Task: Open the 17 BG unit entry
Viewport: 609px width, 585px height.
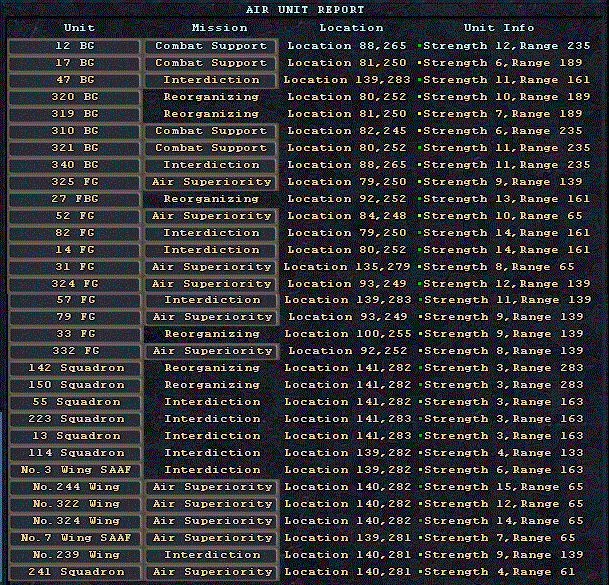Action: tap(74, 63)
